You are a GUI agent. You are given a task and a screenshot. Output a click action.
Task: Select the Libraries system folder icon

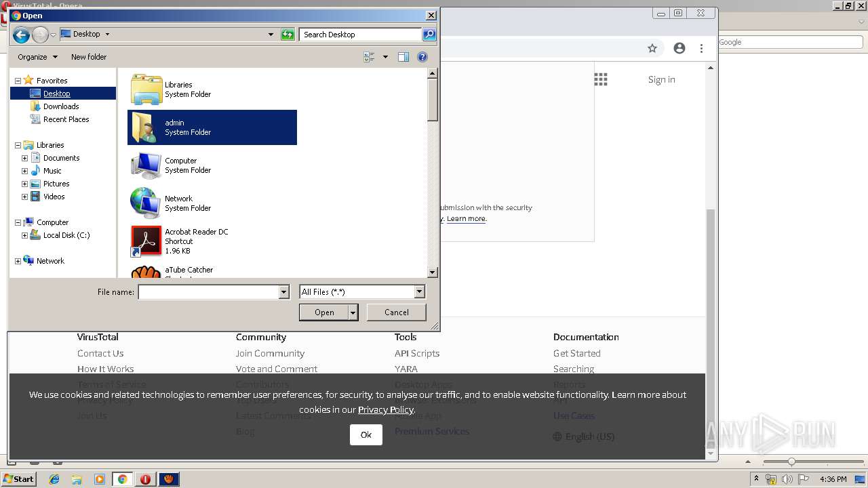146,89
